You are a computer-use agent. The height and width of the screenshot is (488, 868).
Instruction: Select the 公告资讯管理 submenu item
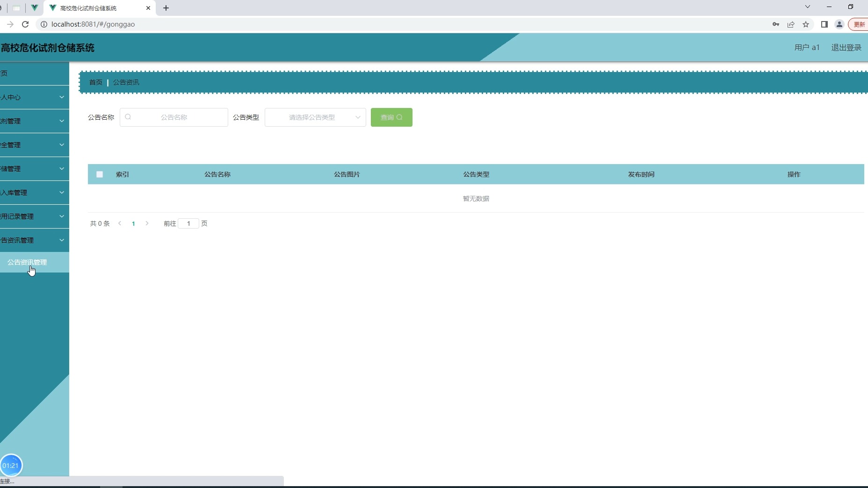[x=35, y=262]
